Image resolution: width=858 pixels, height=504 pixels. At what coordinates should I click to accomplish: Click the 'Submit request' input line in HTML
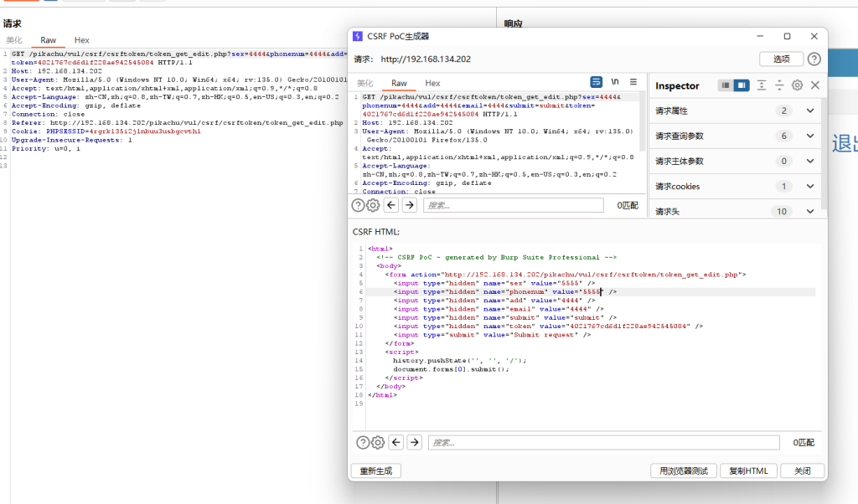tap(494, 335)
